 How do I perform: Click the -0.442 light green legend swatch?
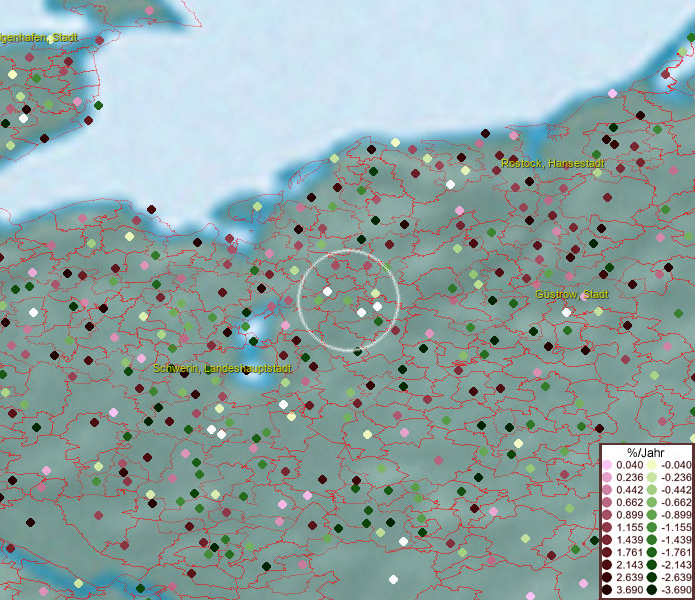[x=652, y=490]
